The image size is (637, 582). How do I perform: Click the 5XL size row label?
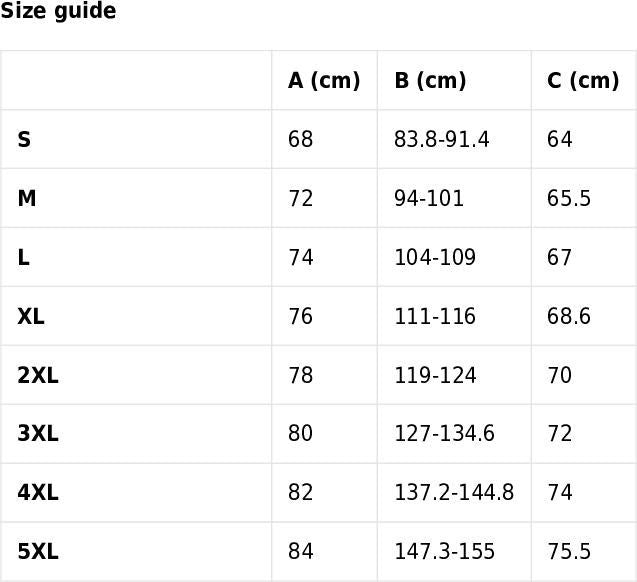click(38, 552)
